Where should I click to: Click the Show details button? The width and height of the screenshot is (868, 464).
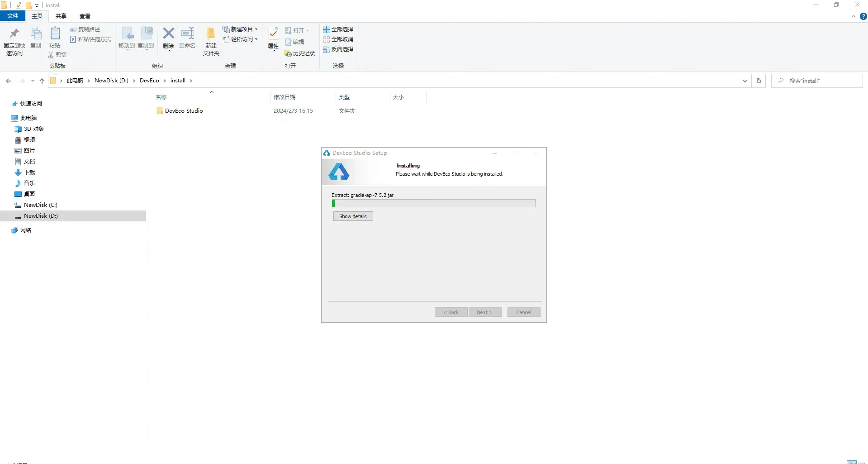point(353,216)
